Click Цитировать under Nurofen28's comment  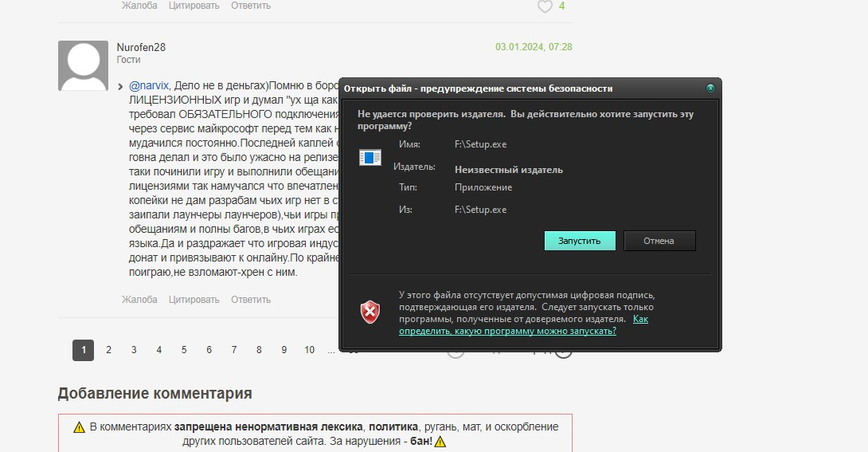pyautogui.click(x=194, y=300)
